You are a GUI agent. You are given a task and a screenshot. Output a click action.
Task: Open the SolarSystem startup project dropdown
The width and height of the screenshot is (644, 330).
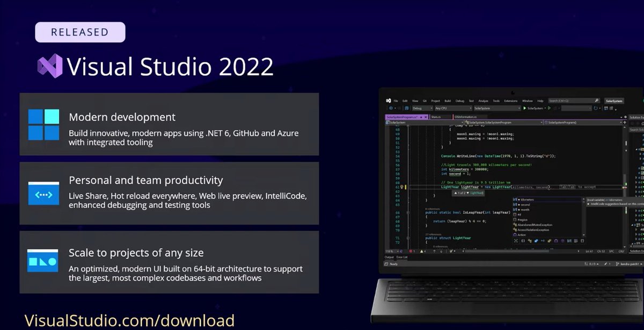coord(497,108)
